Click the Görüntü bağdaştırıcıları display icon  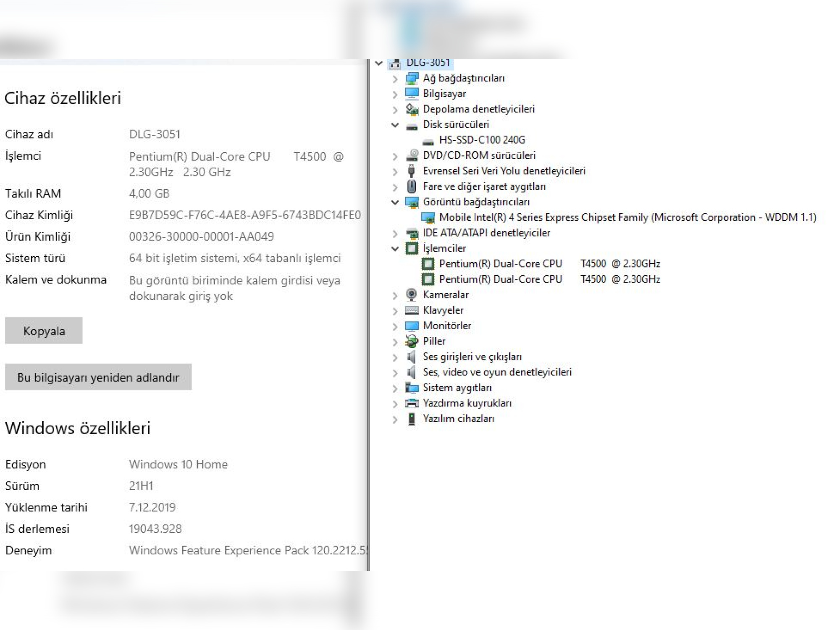(x=412, y=202)
